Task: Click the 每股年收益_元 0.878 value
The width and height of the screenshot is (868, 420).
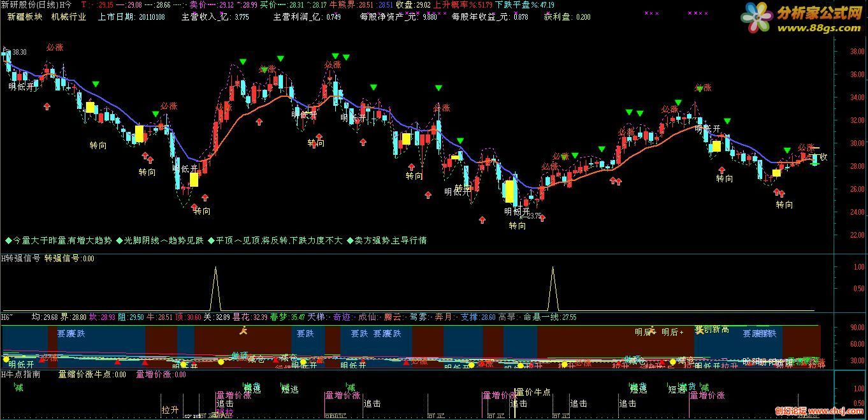Action: tap(490, 17)
